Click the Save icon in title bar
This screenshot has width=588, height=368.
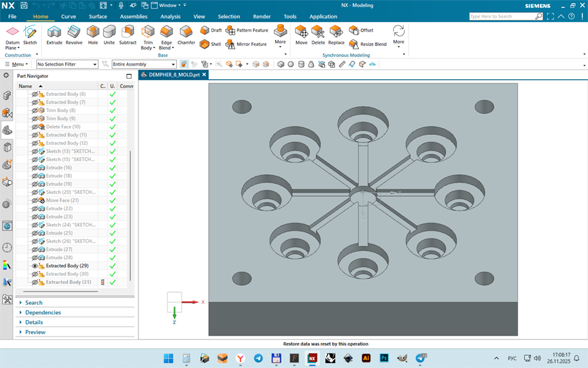[x=24, y=6]
